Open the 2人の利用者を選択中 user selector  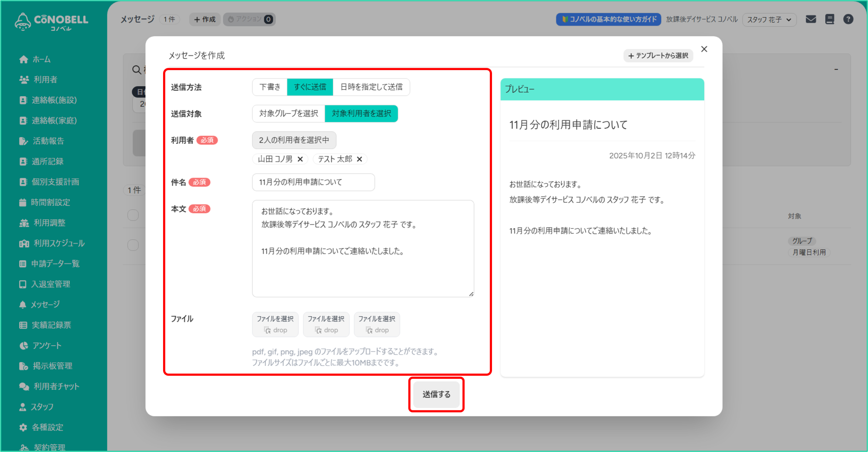pos(294,140)
